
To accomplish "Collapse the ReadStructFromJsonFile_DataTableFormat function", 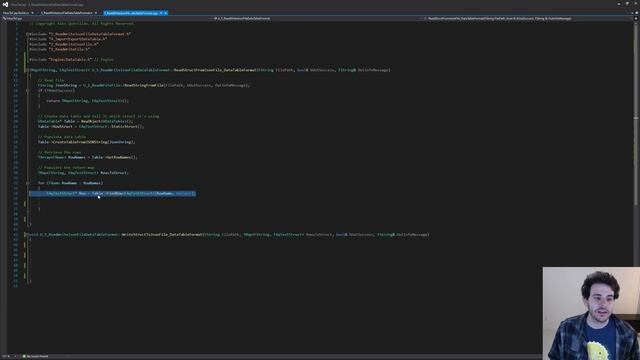I will pos(27,70).
